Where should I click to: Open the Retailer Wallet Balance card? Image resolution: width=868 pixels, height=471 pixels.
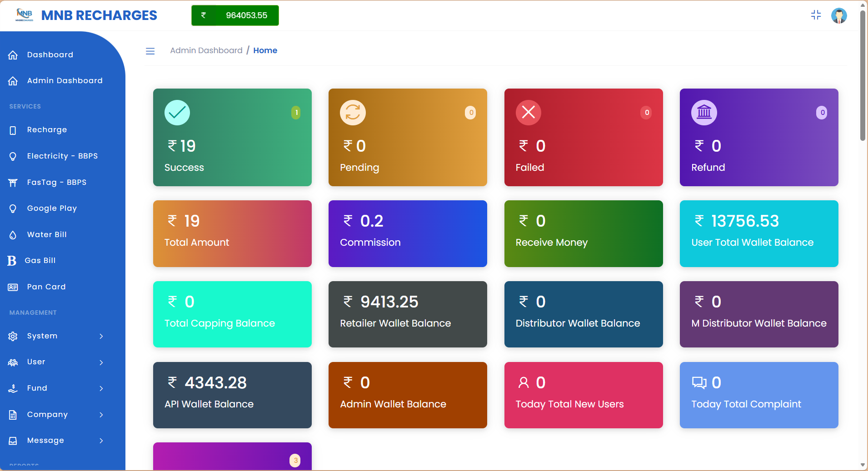pyautogui.click(x=408, y=314)
